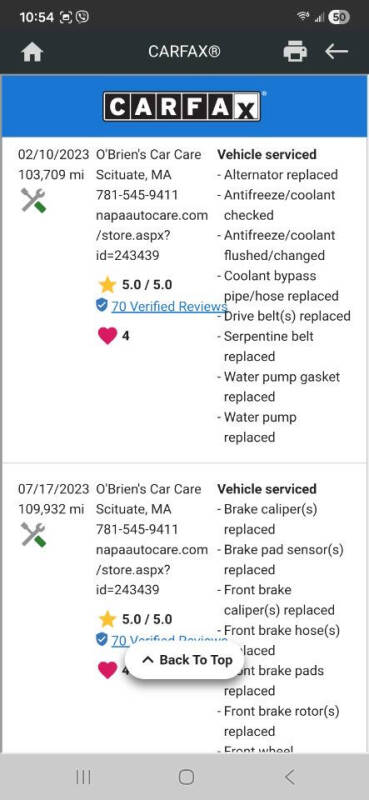Tap the Android home navigation button
This screenshot has height=800, width=369.
pyautogui.click(x=186, y=777)
